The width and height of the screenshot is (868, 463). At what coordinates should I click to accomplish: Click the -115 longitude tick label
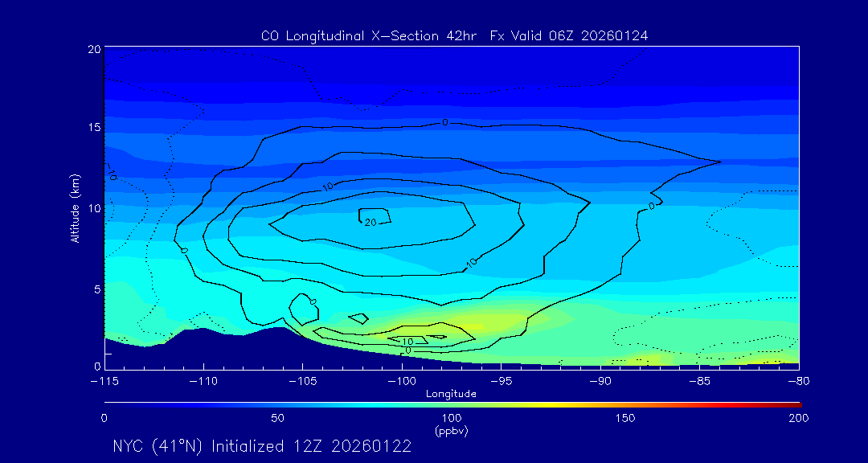(x=104, y=382)
